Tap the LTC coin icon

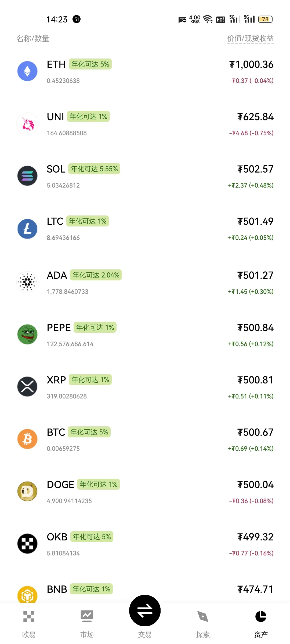(27, 229)
